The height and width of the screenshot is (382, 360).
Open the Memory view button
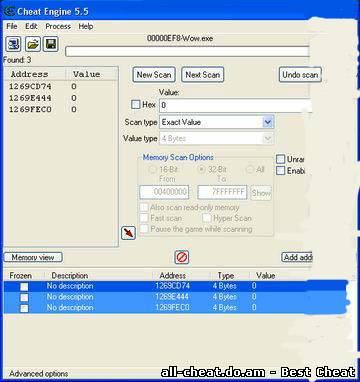[33, 257]
